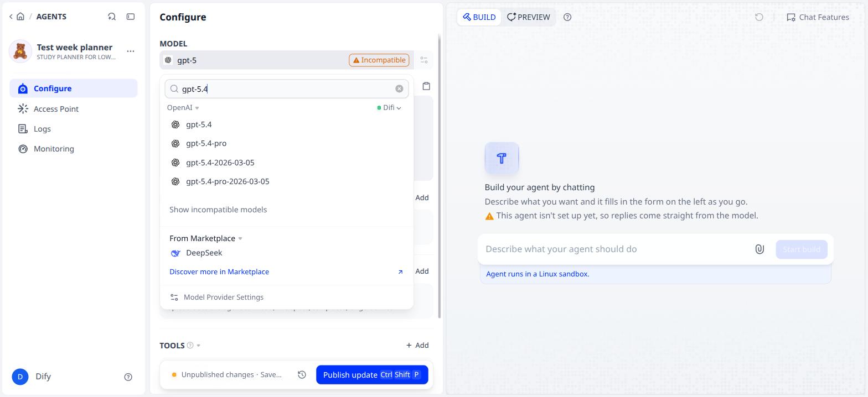
Task: Click Unpublished changes status text
Action: click(231, 374)
